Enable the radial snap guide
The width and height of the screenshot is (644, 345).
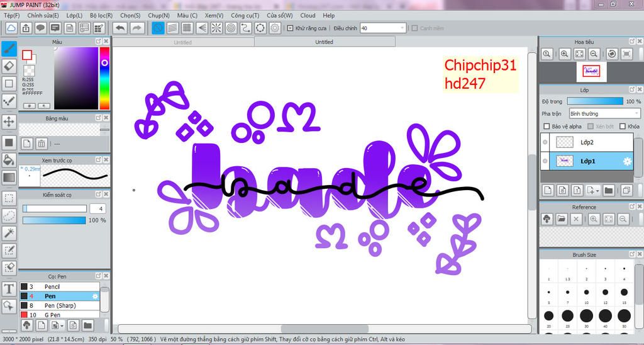point(216,28)
